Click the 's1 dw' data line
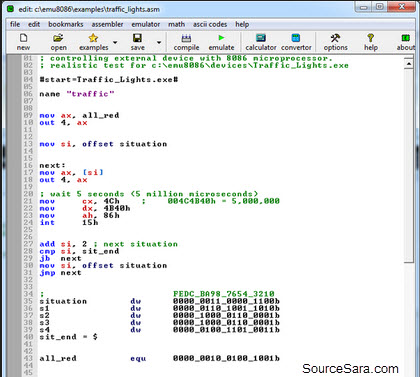The width and height of the screenshot is (420, 377). [x=159, y=308]
